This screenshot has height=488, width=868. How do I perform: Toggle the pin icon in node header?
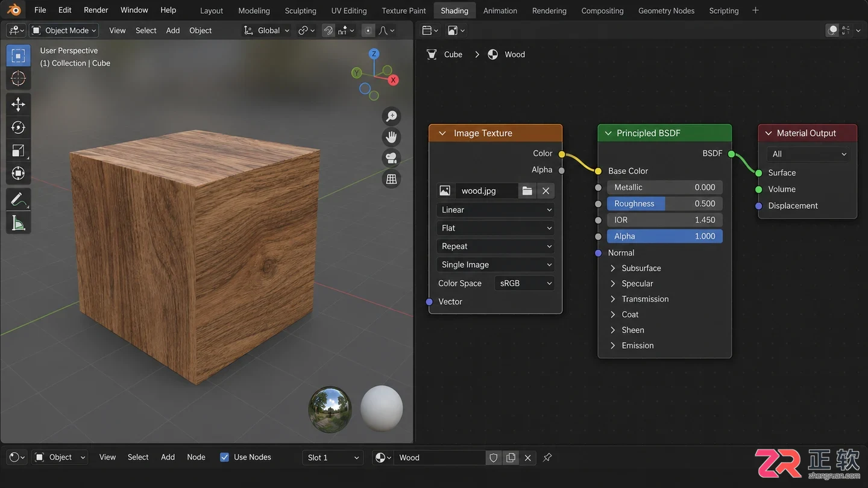click(547, 457)
